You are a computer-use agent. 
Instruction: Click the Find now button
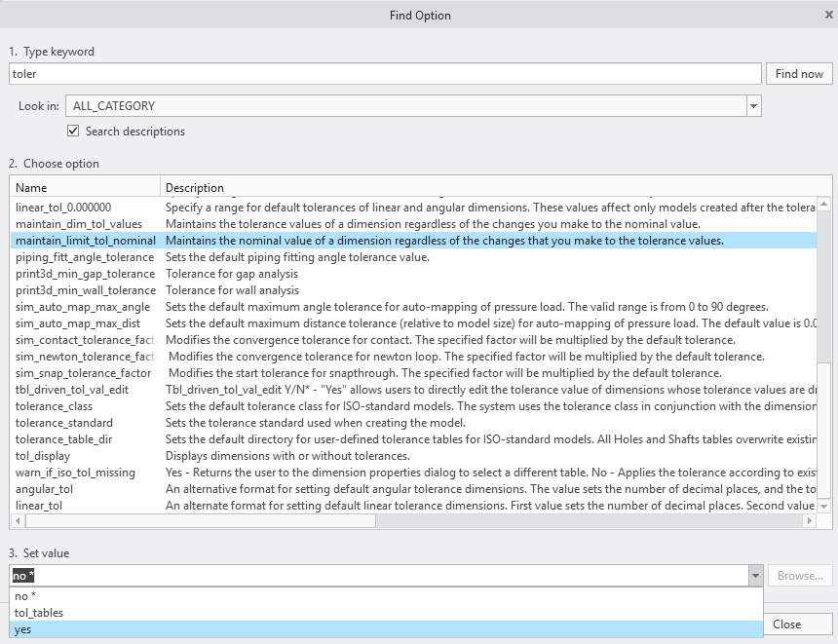[x=799, y=74]
